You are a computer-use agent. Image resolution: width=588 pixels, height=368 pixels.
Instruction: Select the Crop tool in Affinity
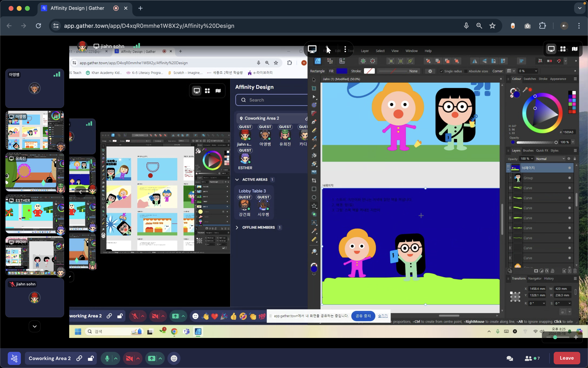[x=314, y=180]
